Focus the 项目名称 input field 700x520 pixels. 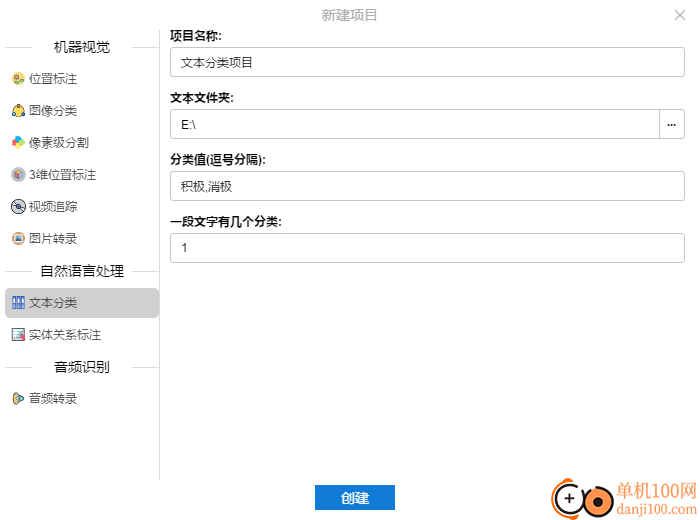[427, 62]
